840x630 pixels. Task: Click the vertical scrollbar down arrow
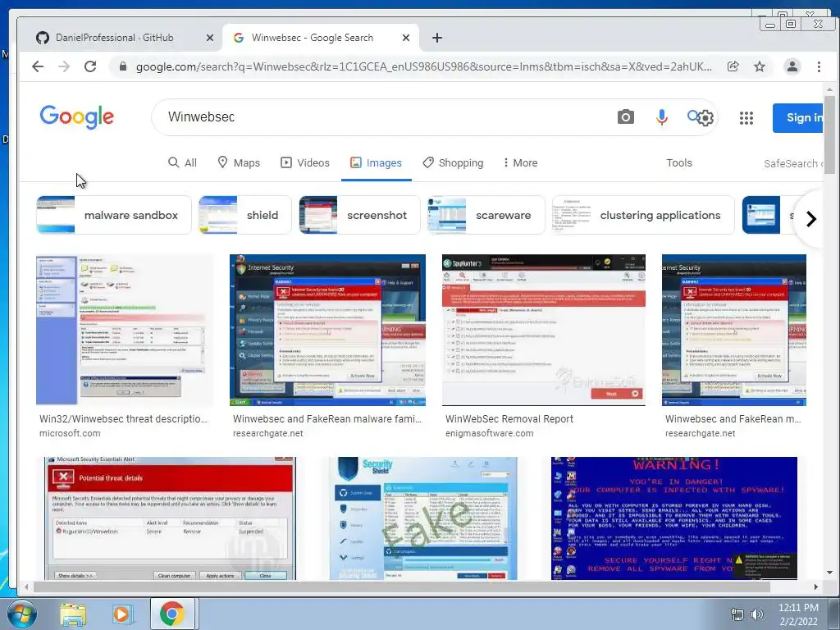pos(829,572)
